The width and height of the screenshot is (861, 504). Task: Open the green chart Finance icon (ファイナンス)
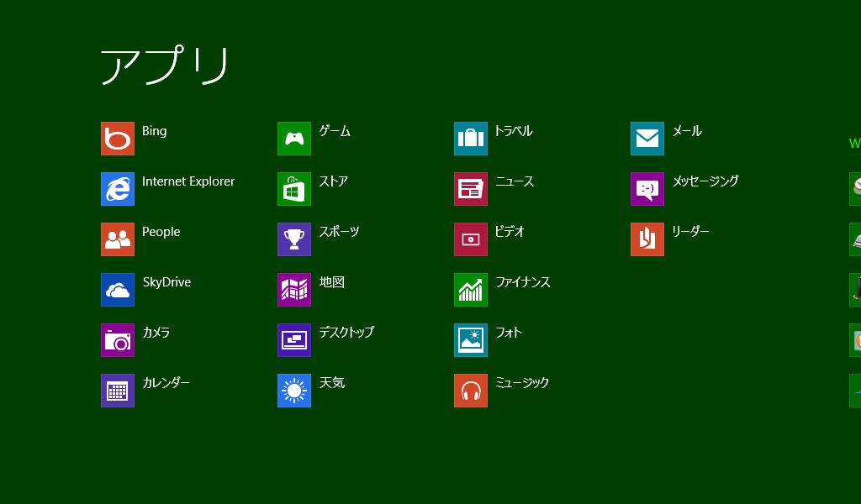[471, 290]
